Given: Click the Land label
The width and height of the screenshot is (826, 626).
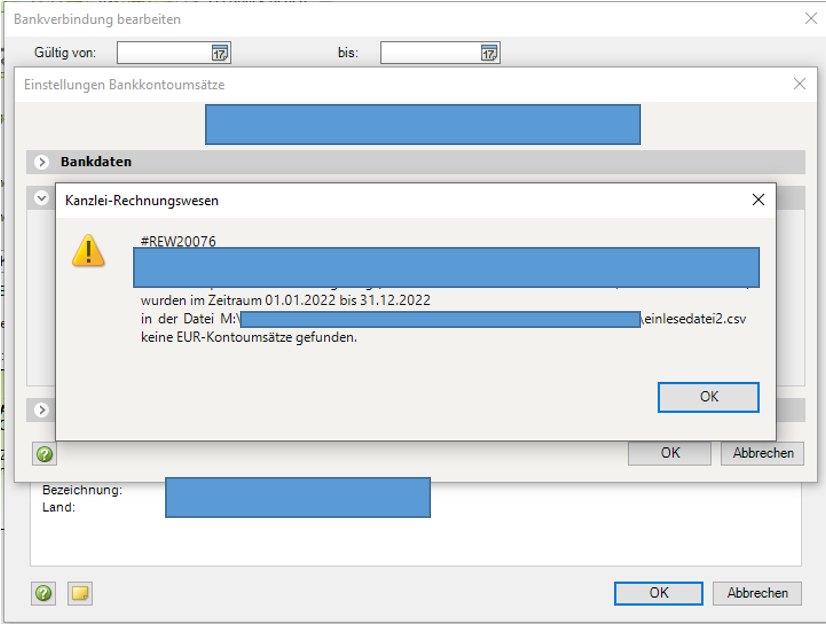Looking at the screenshot, I should (x=58, y=507).
